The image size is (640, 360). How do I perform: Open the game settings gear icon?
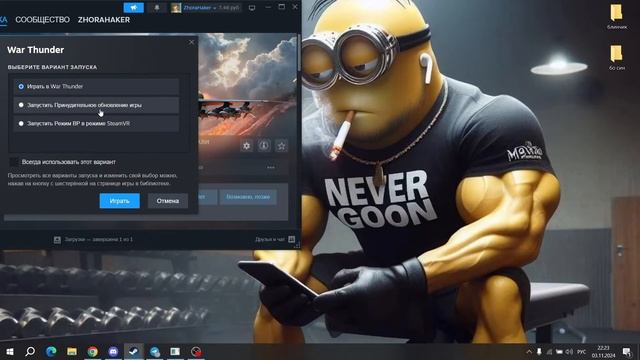pos(247,146)
